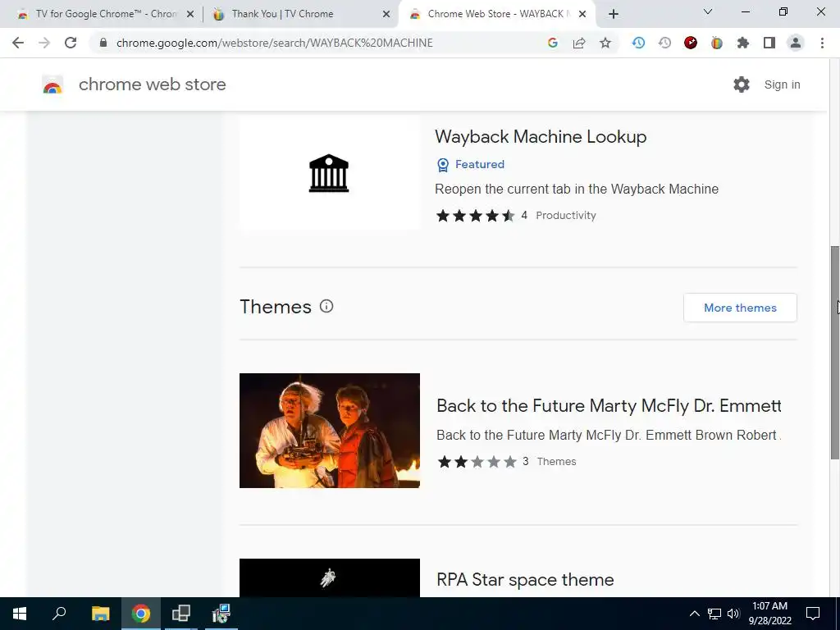Click the Chrome icon in the taskbar

point(141,614)
